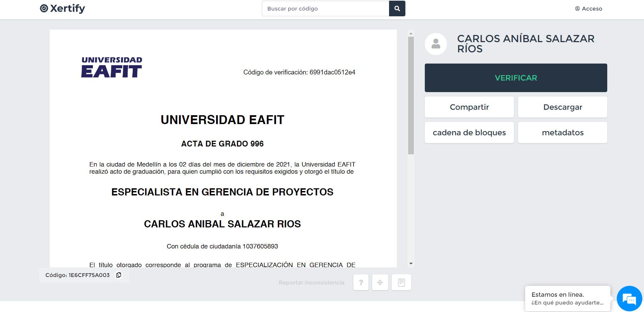Focus the Buscar por código field
This screenshot has height=312, width=644.
[325, 8]
